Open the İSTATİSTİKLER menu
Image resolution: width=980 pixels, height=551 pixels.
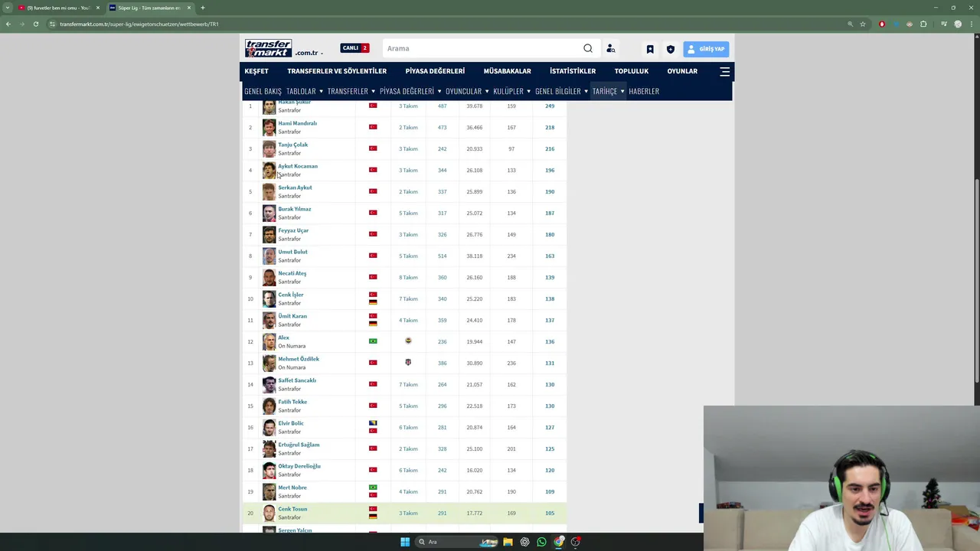pos(573,71)
